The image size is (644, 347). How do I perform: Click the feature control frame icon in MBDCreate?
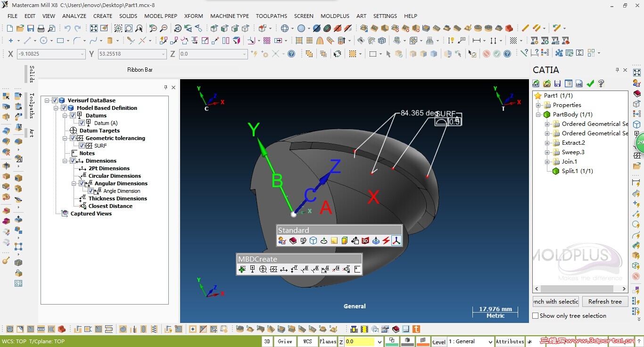273,269
